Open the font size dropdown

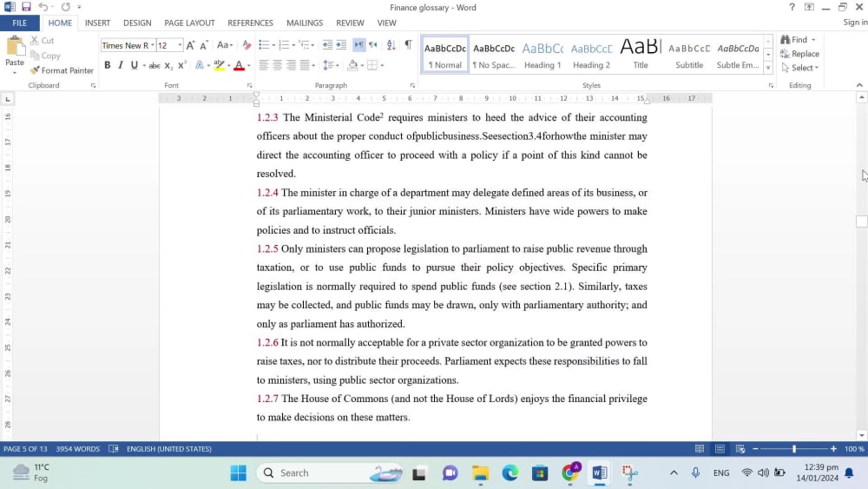(x=180, y=45)
